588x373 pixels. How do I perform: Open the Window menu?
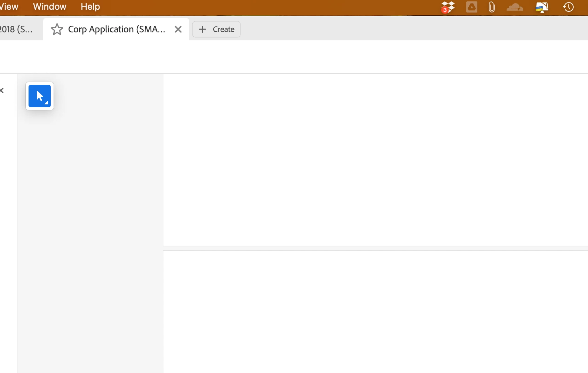point(50,7)
